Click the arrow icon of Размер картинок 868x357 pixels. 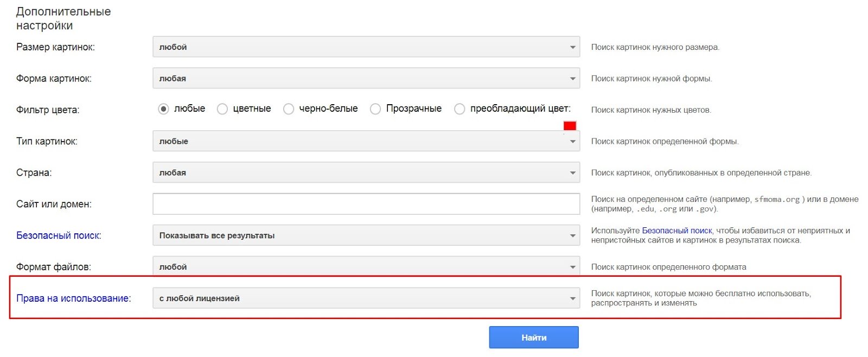coord(572,48)
